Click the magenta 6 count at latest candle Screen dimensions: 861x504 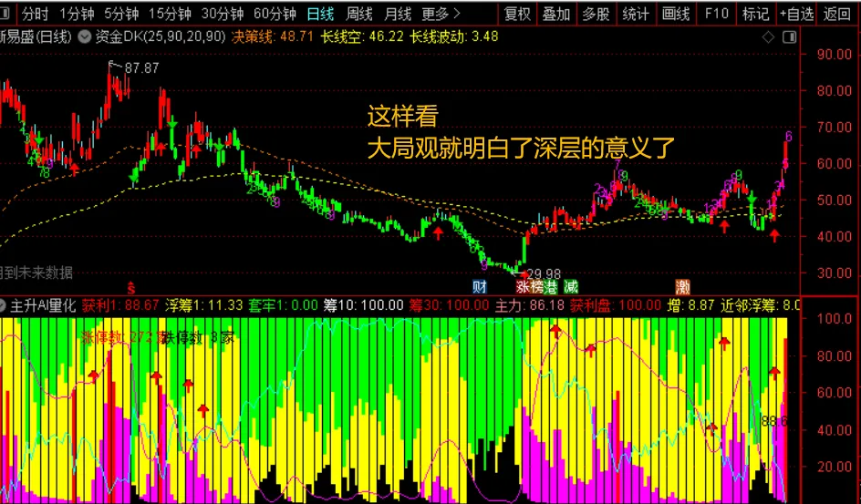[x=789, y=137]
